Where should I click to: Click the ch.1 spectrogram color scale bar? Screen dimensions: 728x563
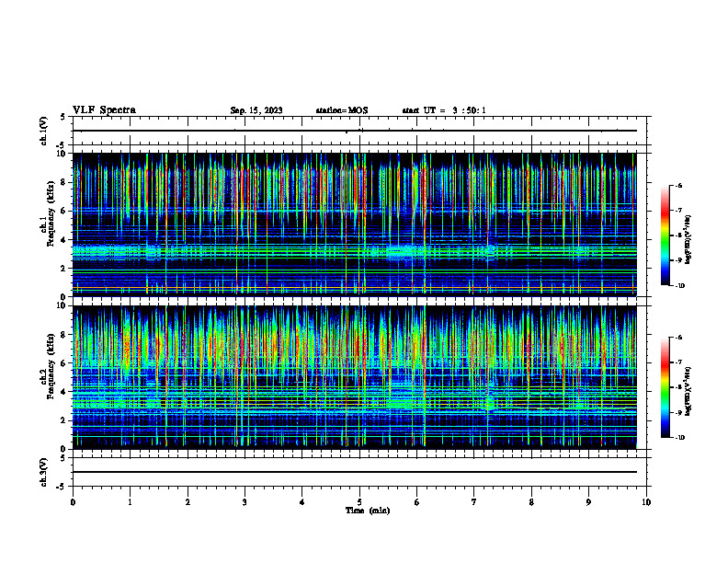pyautogui.click(x=665, y=236)
